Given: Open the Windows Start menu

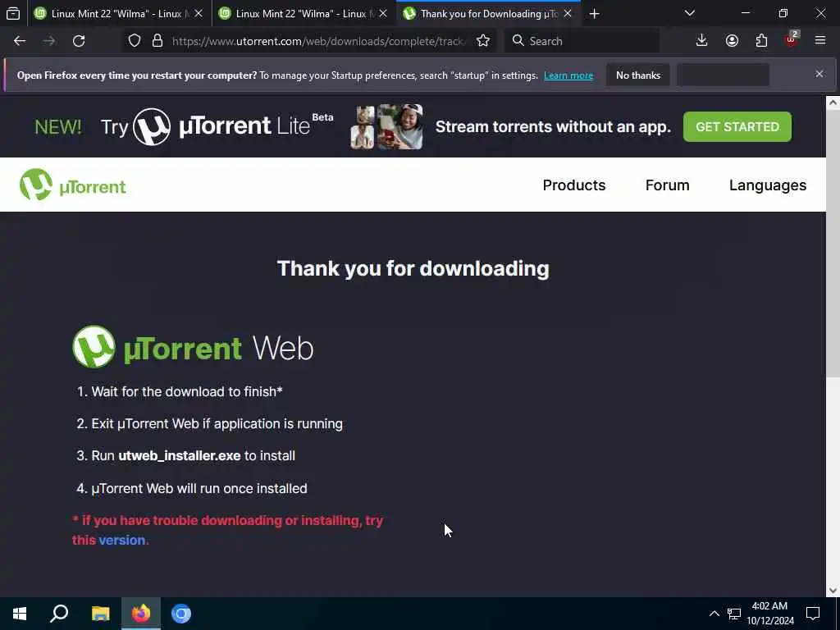Looking at the screenshot, I should [20, 614].
